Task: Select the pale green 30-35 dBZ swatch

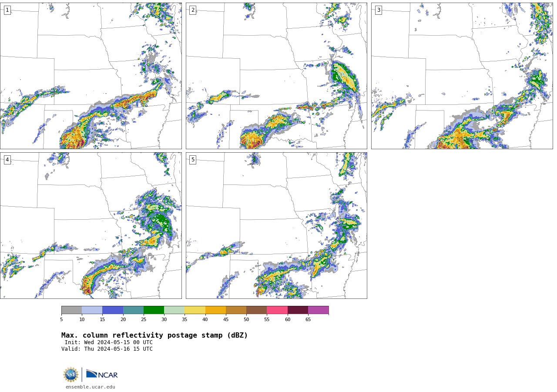Action: click(174, 310)
